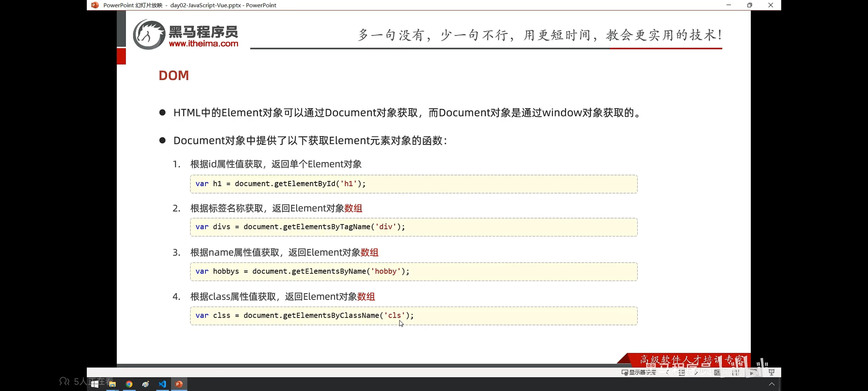The image size is (868, 391).
Task: Minimize the PowerPoint slideshow window
Action: [x=729, y=5]
